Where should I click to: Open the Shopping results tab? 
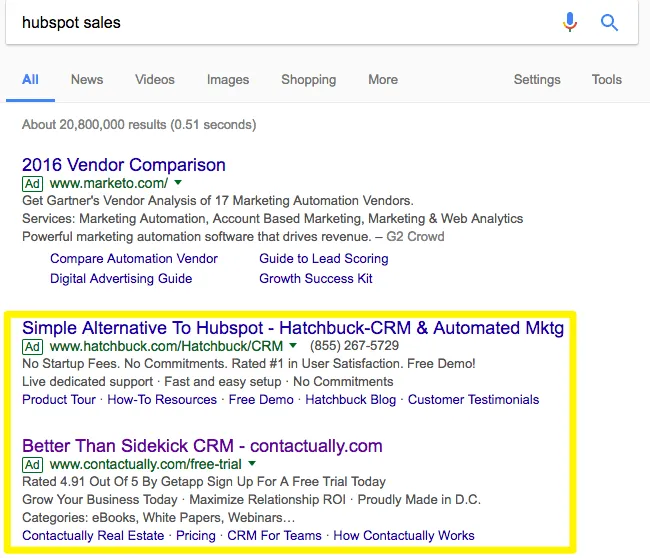[x=308, y=80]
